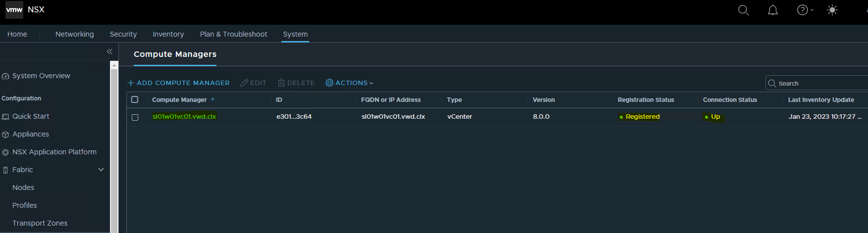
Task: Open Nodes under Fabric
Action: (x=23, y=187)
